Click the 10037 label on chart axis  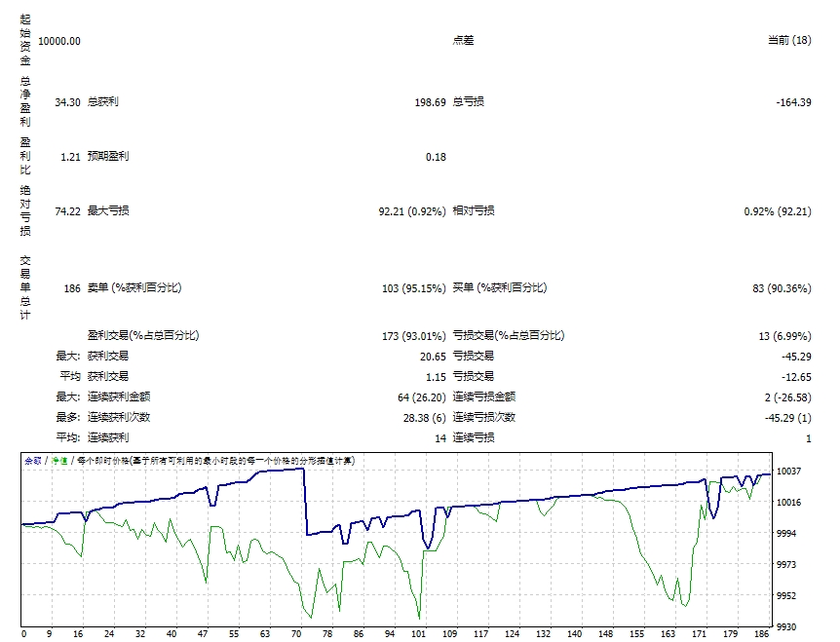point(787,472)
